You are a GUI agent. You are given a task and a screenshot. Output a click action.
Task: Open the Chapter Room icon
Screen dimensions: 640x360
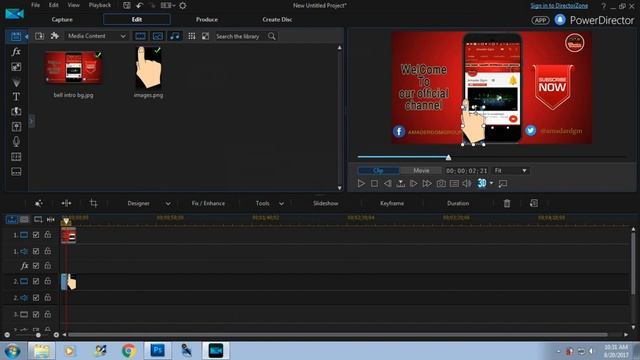coord(16,157)
